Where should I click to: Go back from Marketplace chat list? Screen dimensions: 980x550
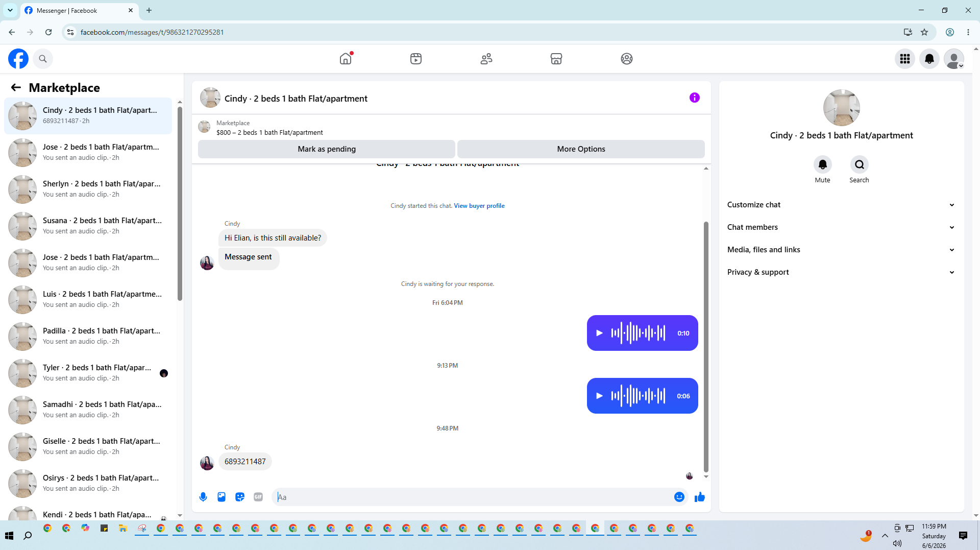(16, 87)
